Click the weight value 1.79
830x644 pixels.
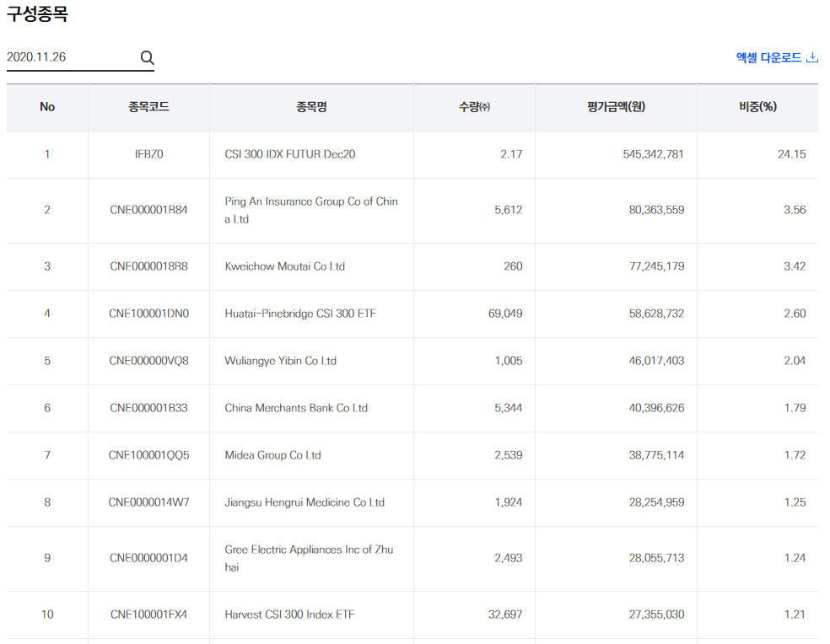(795, 407)
